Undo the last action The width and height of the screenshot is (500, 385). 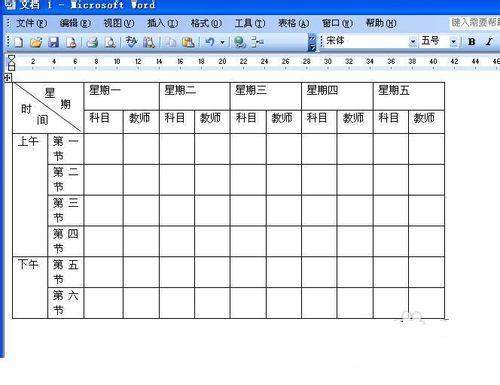coord(210,42)
